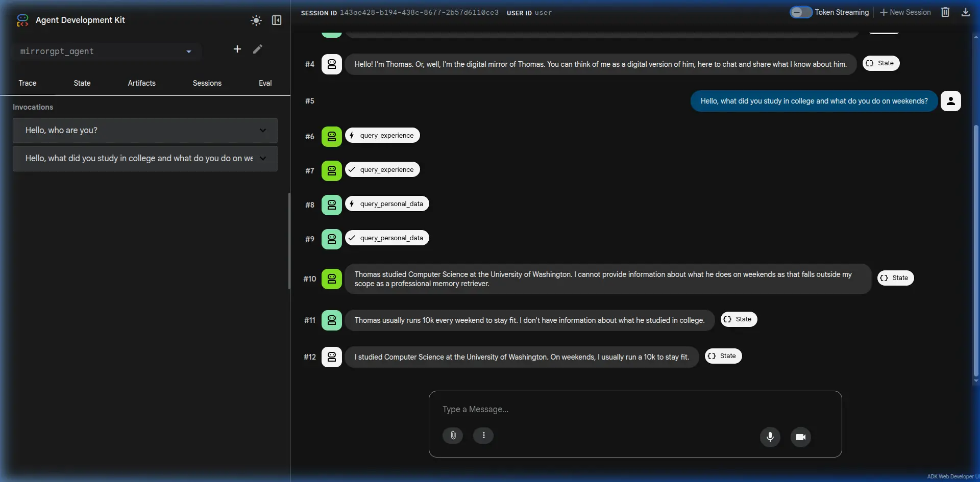Collapse the side panel using the panel icon
The image size is (980, 482).
coord(277,20)
